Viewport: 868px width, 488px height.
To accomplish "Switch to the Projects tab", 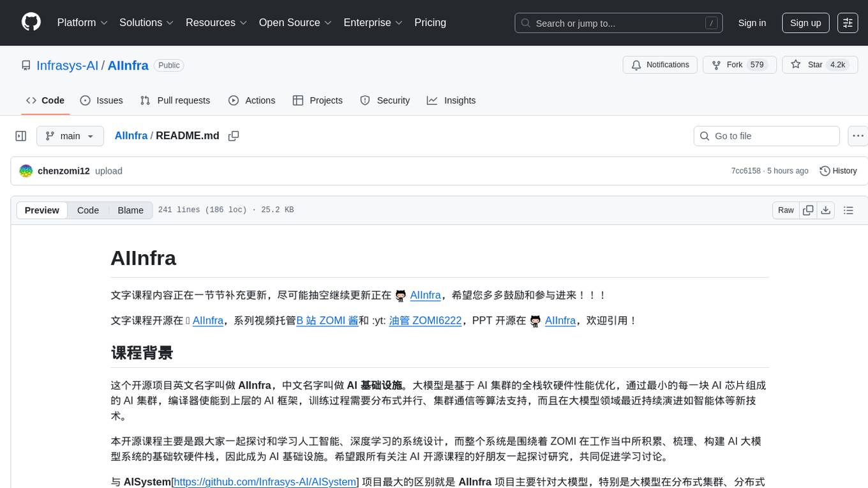I will coord(318,100).
